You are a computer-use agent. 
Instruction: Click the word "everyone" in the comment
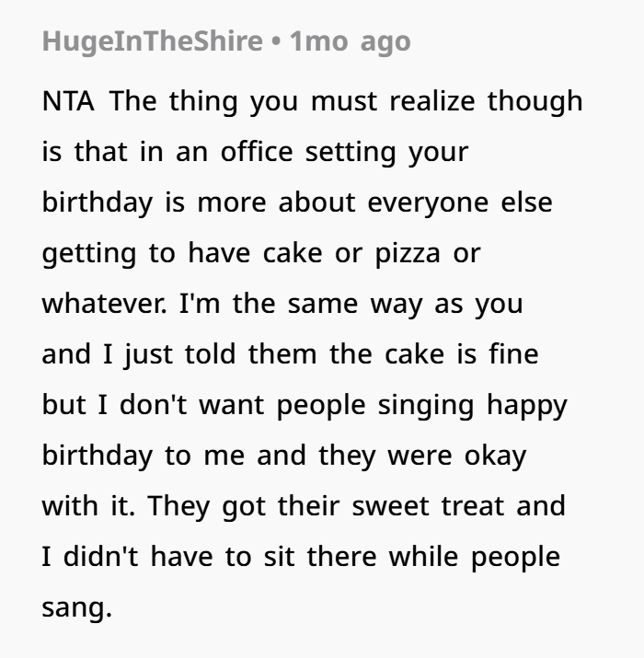(428, 203)
